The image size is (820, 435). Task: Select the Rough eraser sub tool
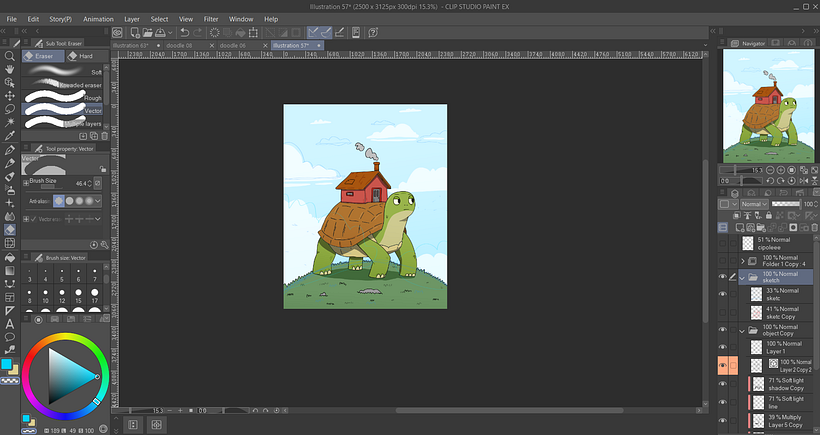click(62, 97)
